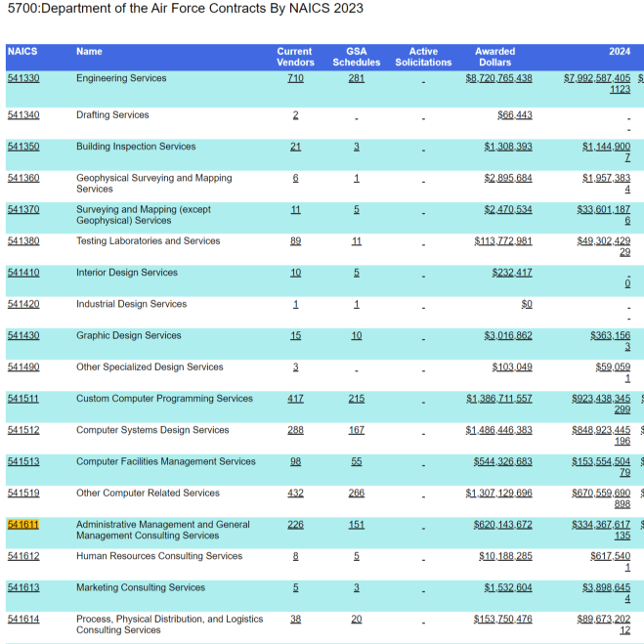644x644 pixels.
Task: View 89 vendors for Testing Laboratories
Action: [295, 241]
